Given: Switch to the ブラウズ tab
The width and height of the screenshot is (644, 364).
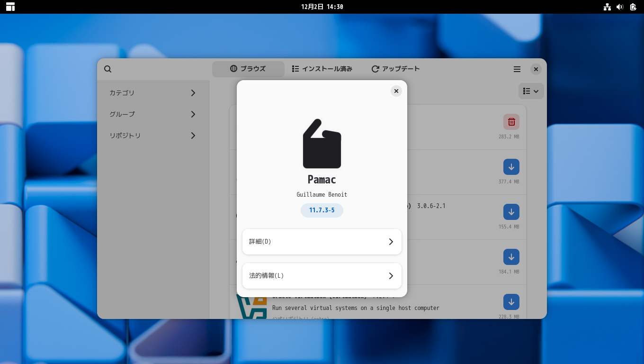Looking at the screenshot, I should [248, 69].
